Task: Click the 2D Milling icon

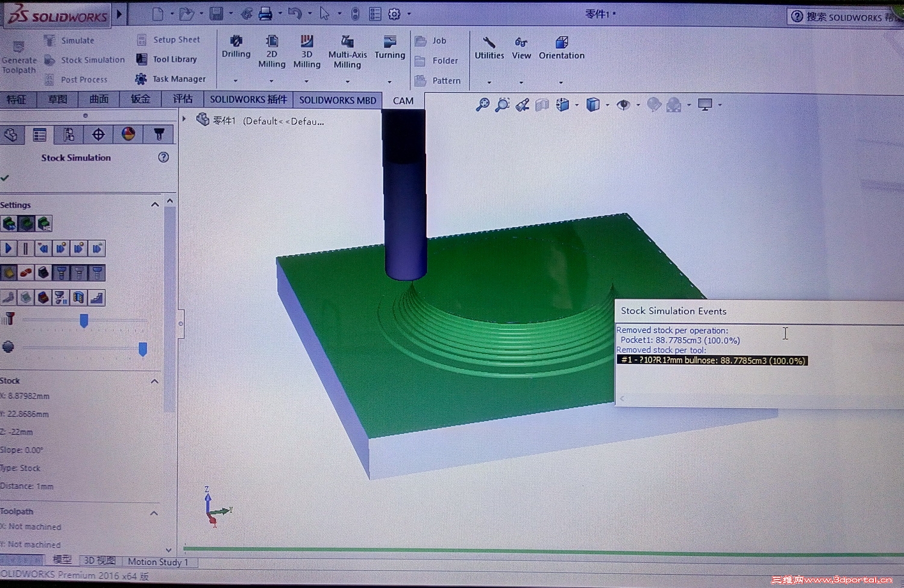Action: coord(272,41)
